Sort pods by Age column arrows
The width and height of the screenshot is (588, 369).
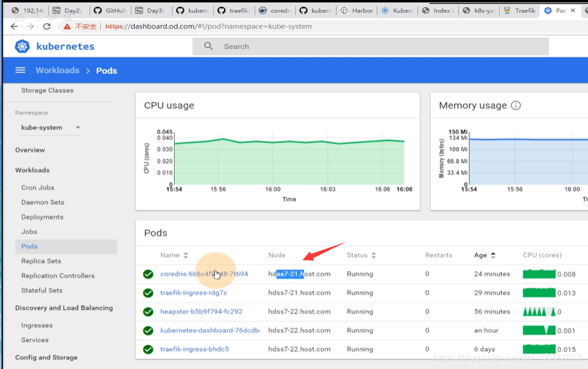pos(493,255)
